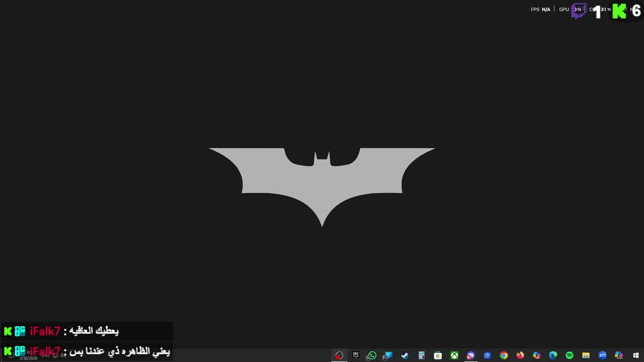Image resolution: width=644 pixels, height=362 pixels.
Task: Open the Epic Games Launcher taskbar icon
Action: [x=356, y=355]
